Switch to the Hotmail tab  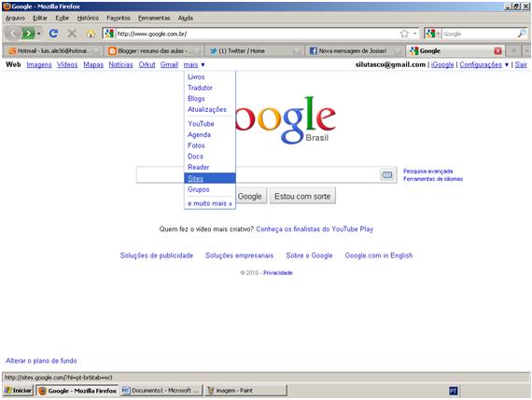tap(52, 51)
